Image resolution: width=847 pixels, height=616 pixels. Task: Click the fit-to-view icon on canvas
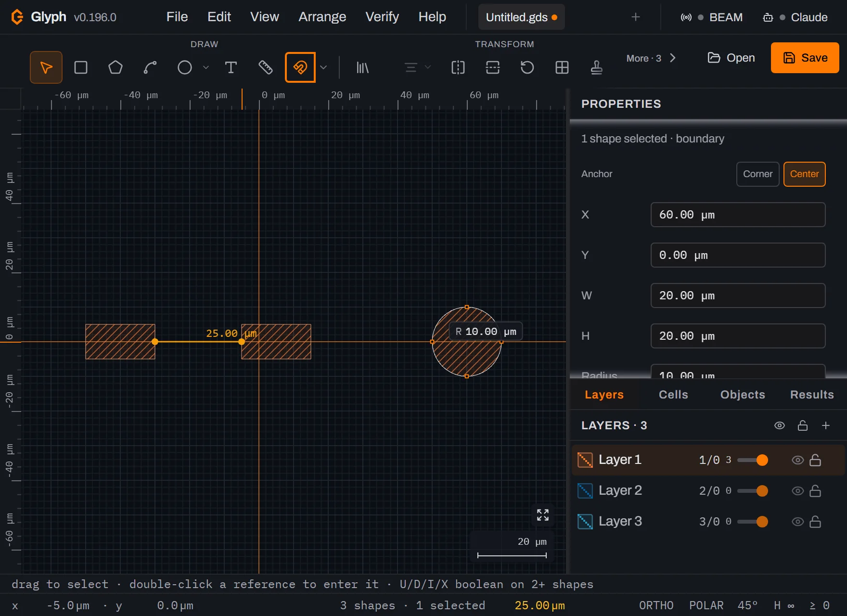tap(543, 515)
